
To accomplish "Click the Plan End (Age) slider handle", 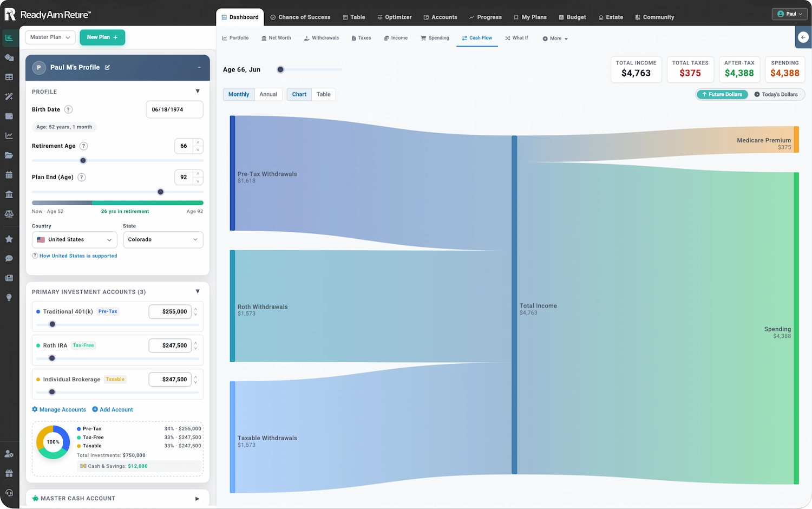I will pyautogui.click(x=160, y=192).
